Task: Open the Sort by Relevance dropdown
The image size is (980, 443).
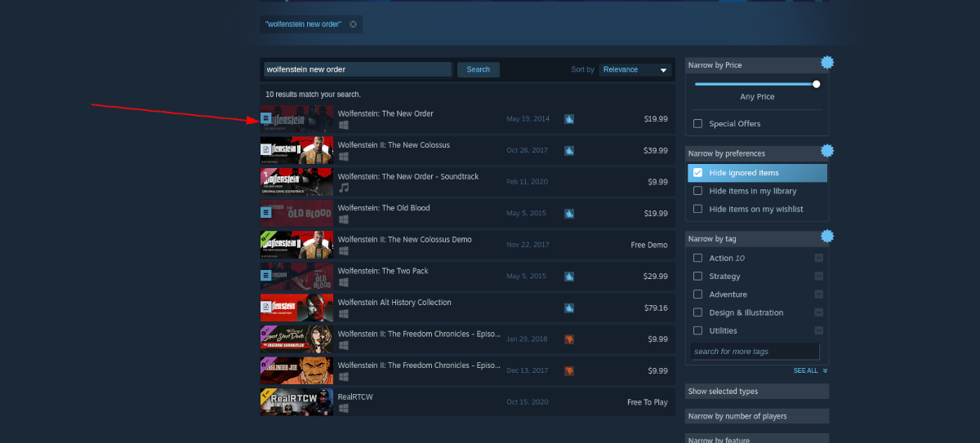Action: tap(635, 70)
